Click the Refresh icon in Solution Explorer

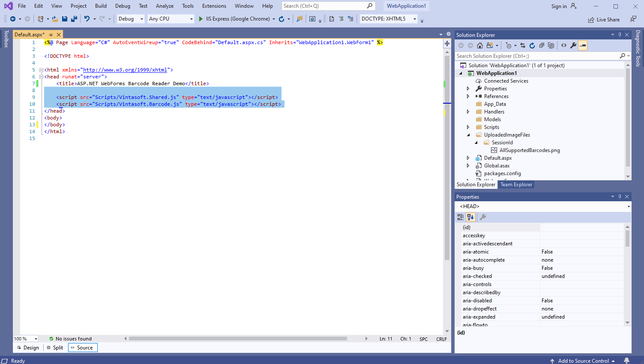pos(532,45)
